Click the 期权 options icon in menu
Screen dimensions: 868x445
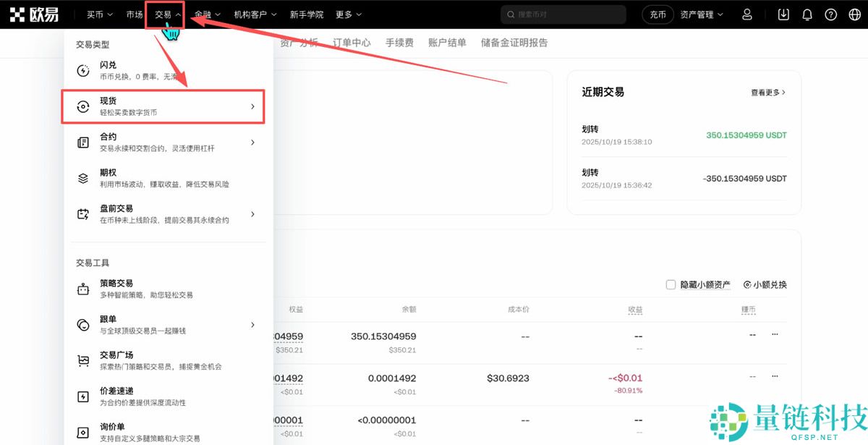click(82, 177)
